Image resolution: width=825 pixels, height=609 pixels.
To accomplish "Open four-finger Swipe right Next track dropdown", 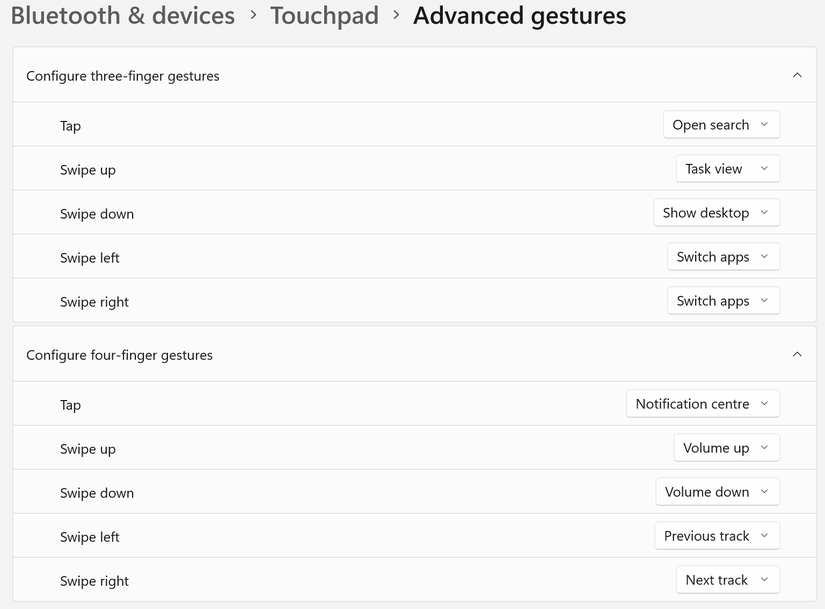I will click(727, 580).
